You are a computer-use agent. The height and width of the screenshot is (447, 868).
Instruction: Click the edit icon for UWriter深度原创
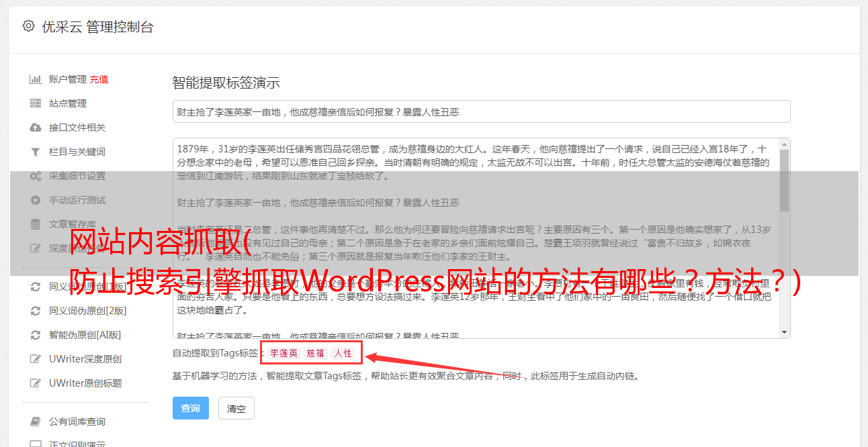(x=36, y=359)
